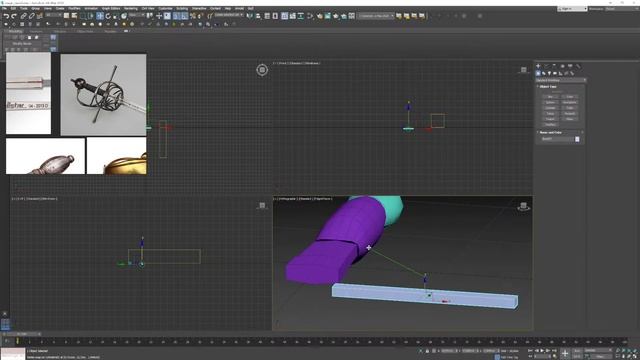Switch to Utilities command panel tab
Image resolution: width=640 pixels, height=360 pixels.
[578, 65]
